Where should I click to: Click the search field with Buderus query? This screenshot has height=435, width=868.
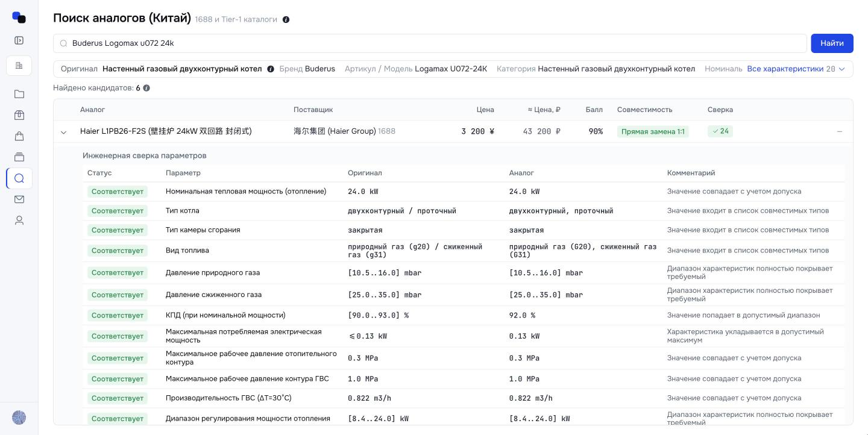[x=430, y=43]
